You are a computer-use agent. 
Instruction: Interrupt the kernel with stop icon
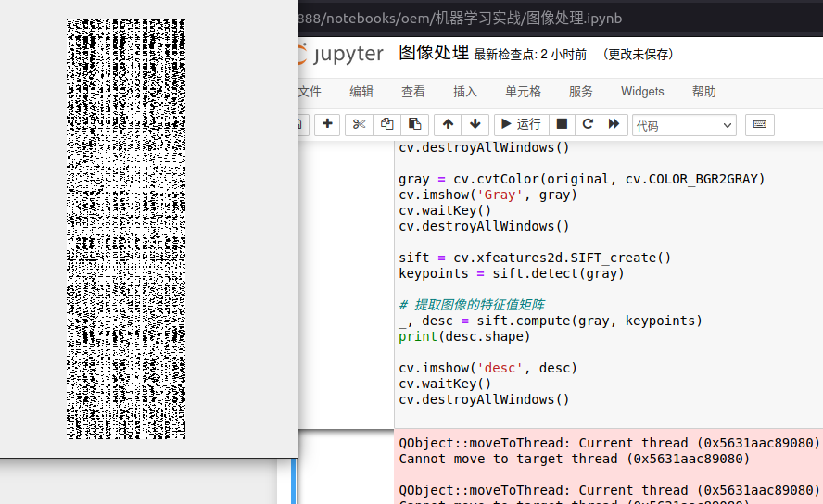click(562, 124)
